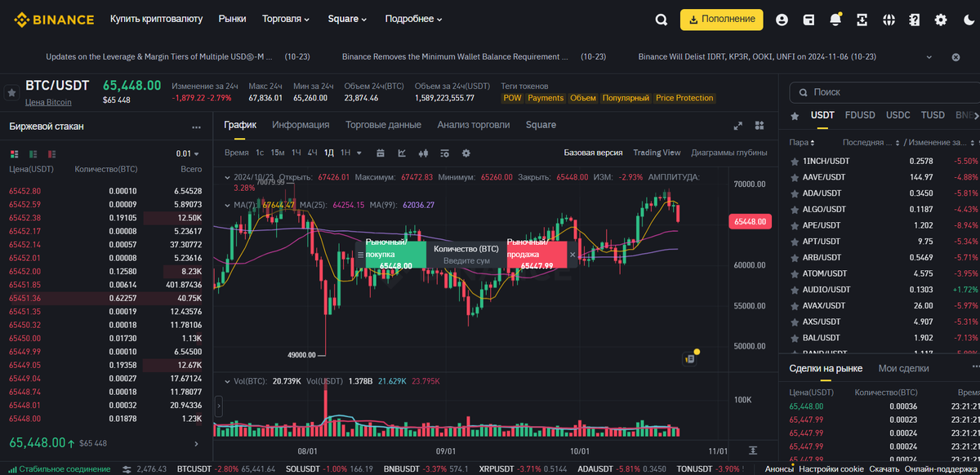
Task: Open the account profile icon
Action: (782, 20)
